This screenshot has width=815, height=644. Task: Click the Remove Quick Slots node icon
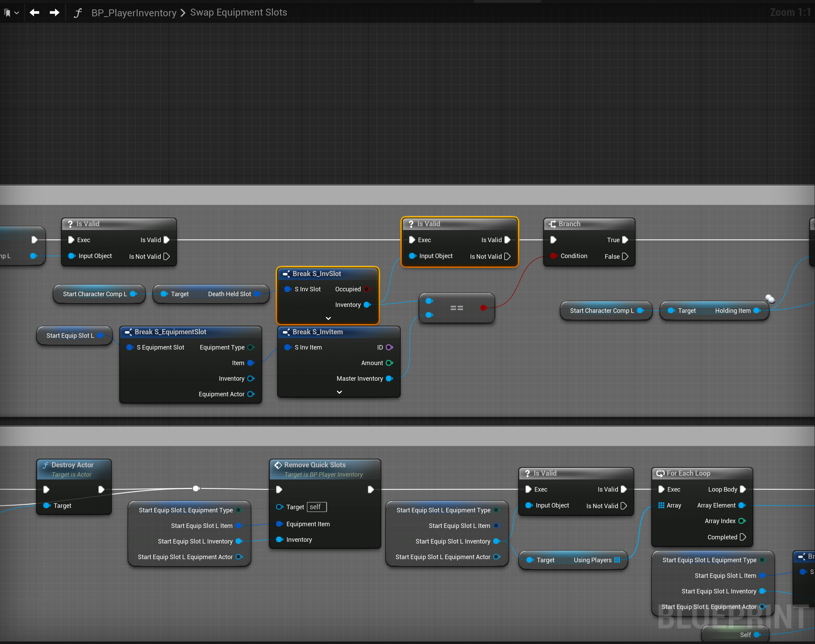278,465
